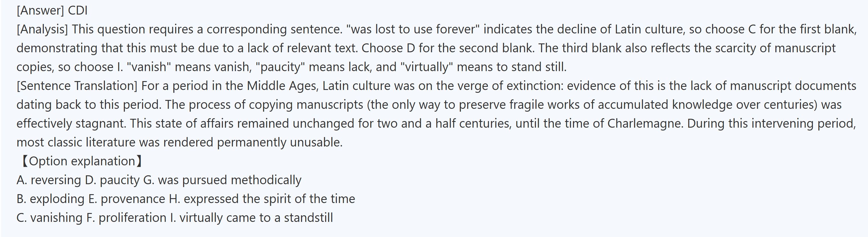Image resolution: width=868 pixels, height=237 pixels.
Task: Click the [Analysis] label
Action: (42, 29)
